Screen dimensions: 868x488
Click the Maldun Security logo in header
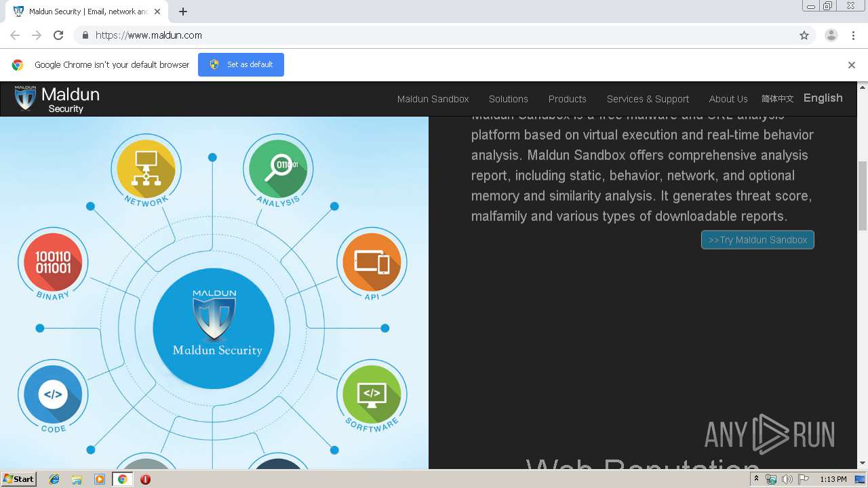point(57,99)
